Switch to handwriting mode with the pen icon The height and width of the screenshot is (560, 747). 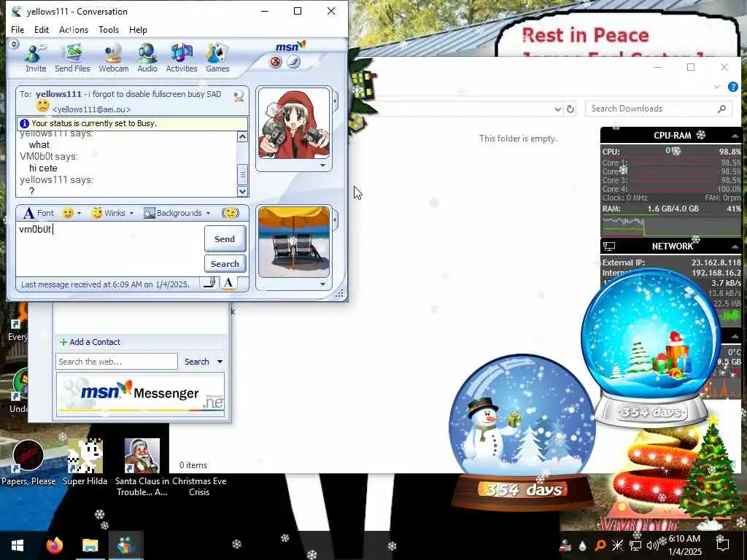tap(210, 284)
